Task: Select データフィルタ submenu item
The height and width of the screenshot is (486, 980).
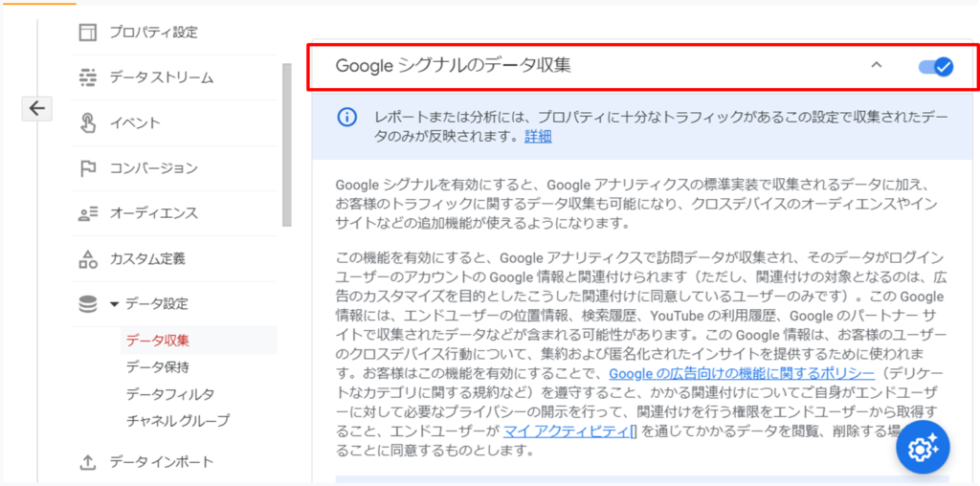Action: tap(170, 394)
